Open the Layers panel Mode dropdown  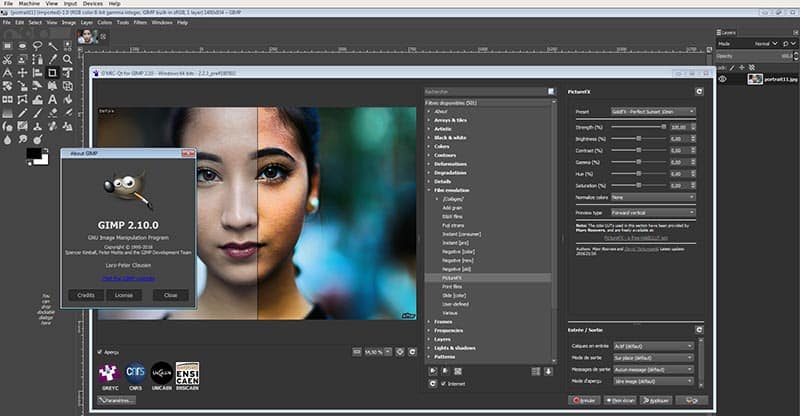(x=766, y=44)
